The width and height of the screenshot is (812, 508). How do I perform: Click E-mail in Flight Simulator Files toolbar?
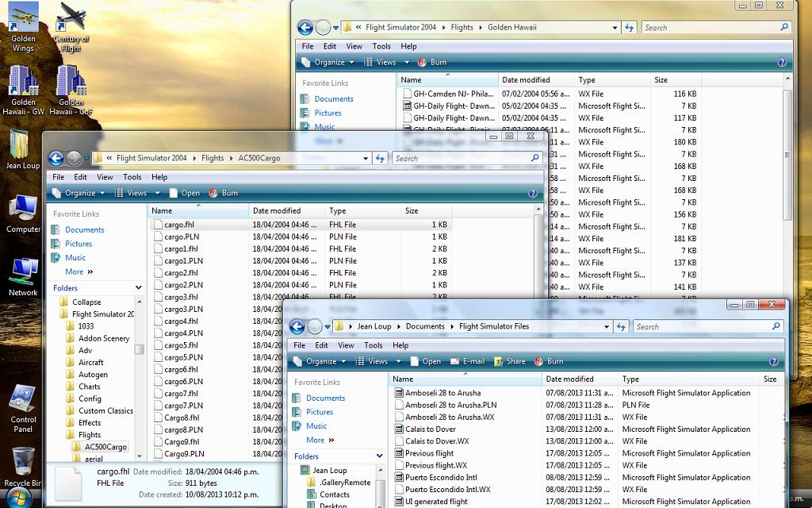point(468,361)
